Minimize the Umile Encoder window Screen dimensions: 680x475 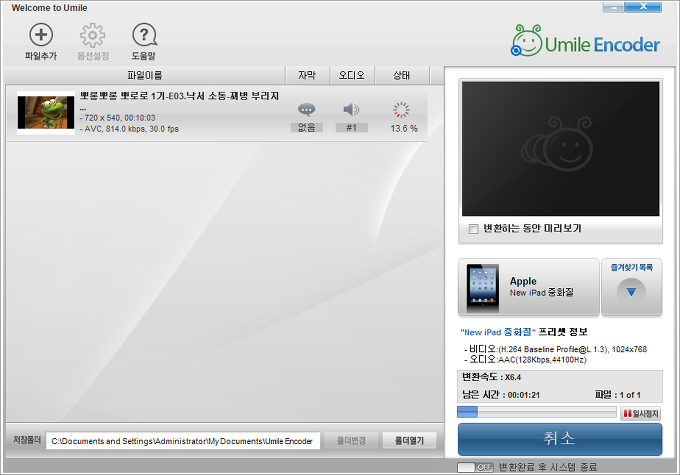[x=613, y=7]
